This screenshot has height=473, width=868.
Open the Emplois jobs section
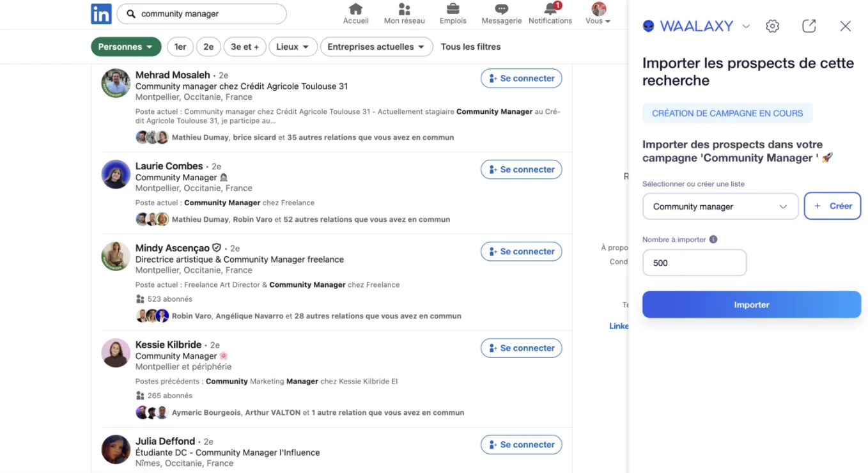point(453,13)
